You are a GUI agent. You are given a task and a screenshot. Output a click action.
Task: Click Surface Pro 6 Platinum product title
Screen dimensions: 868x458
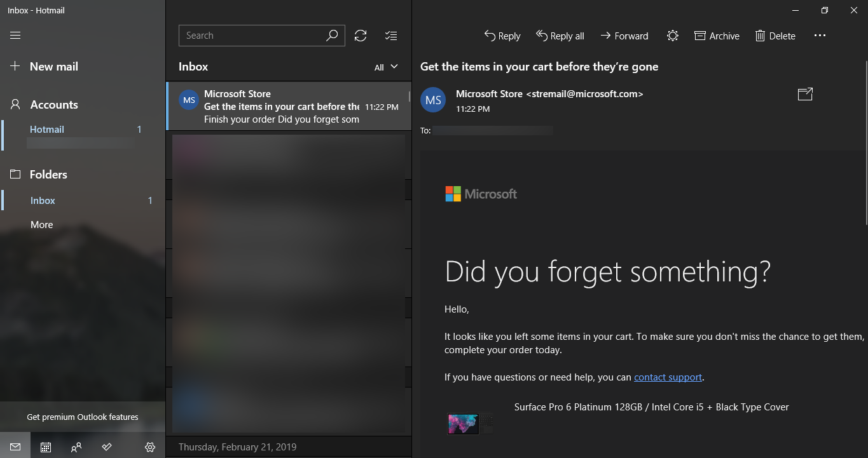coord(651,407)
